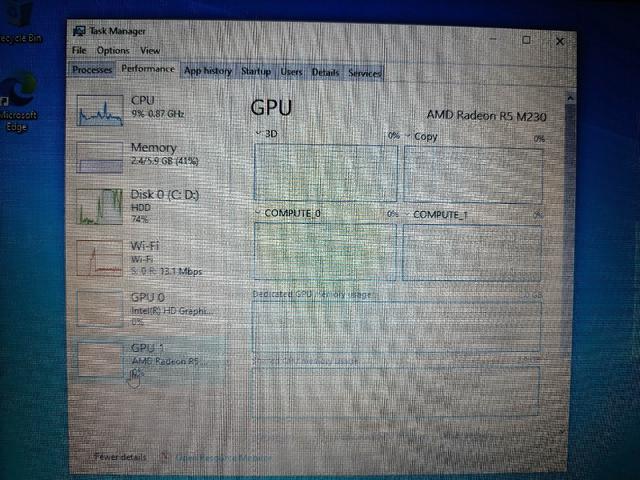Screen dimensions: 640x480
Task: Open Resource Monitor link
Action: pos(223,458)
